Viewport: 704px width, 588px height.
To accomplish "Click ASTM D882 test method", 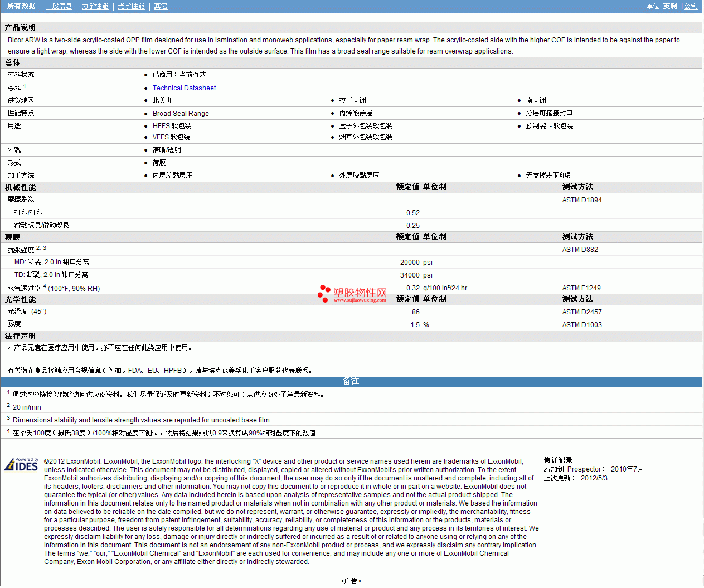I will [x=580, y=250].
